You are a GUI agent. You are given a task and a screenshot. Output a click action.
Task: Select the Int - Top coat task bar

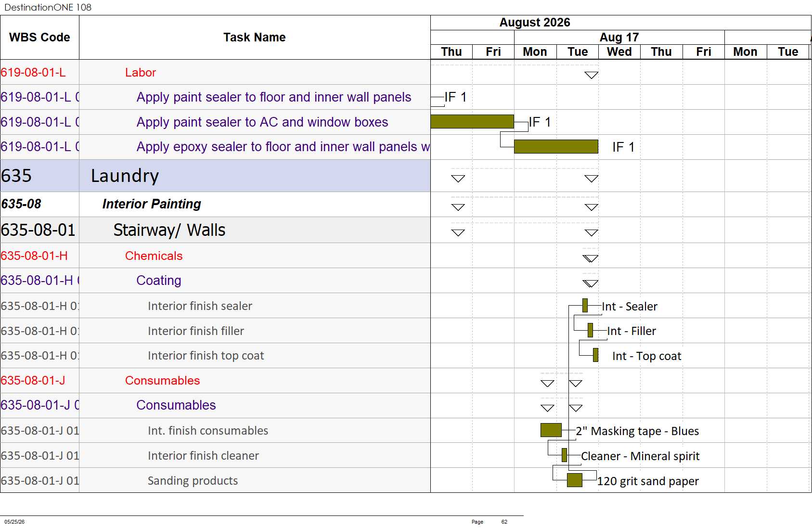595,355
